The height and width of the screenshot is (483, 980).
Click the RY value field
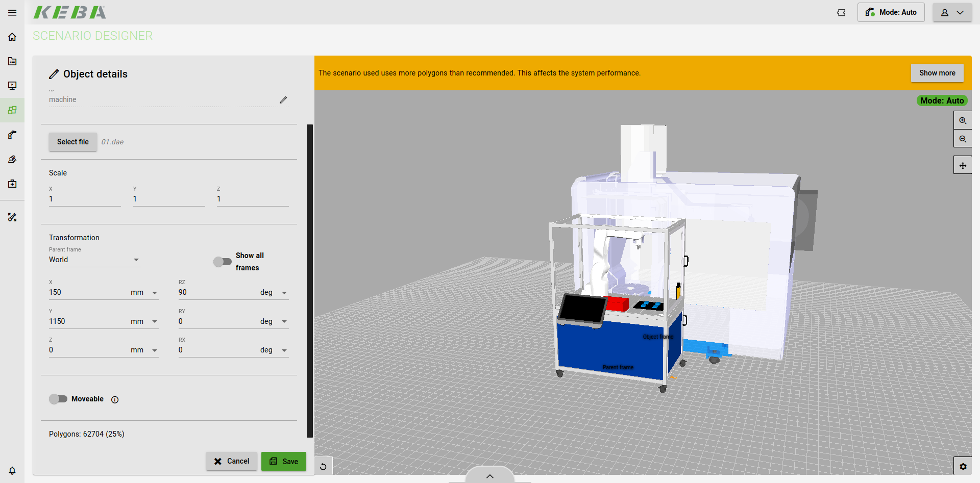217,322
